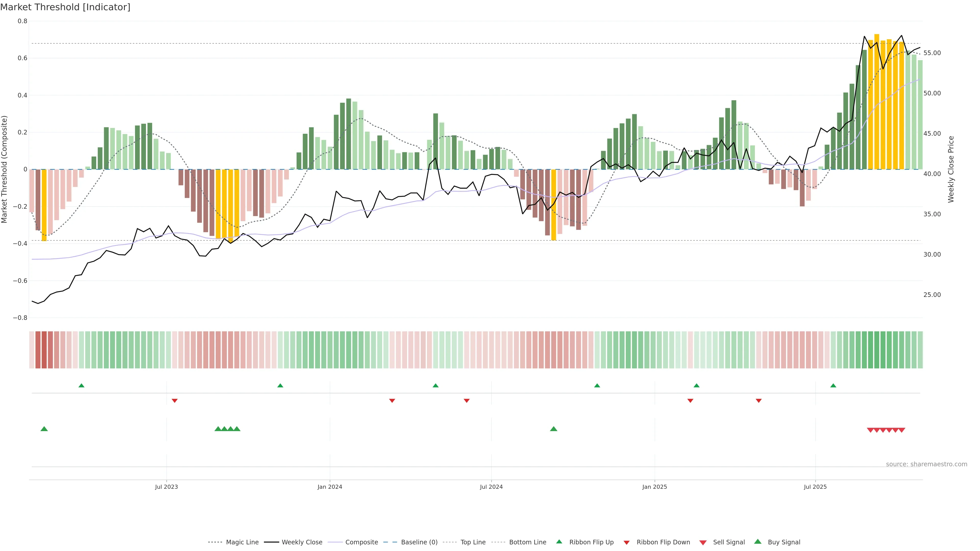Click the Buy Signal legend icon
Screen dimensions: 980x551
pyautogui.click(x=757, y=542)
